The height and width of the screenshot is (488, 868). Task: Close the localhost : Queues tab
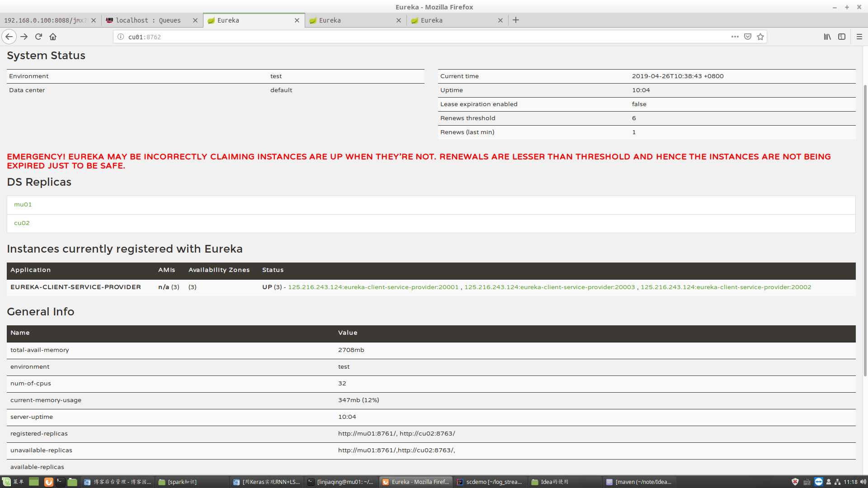(195, 20)
